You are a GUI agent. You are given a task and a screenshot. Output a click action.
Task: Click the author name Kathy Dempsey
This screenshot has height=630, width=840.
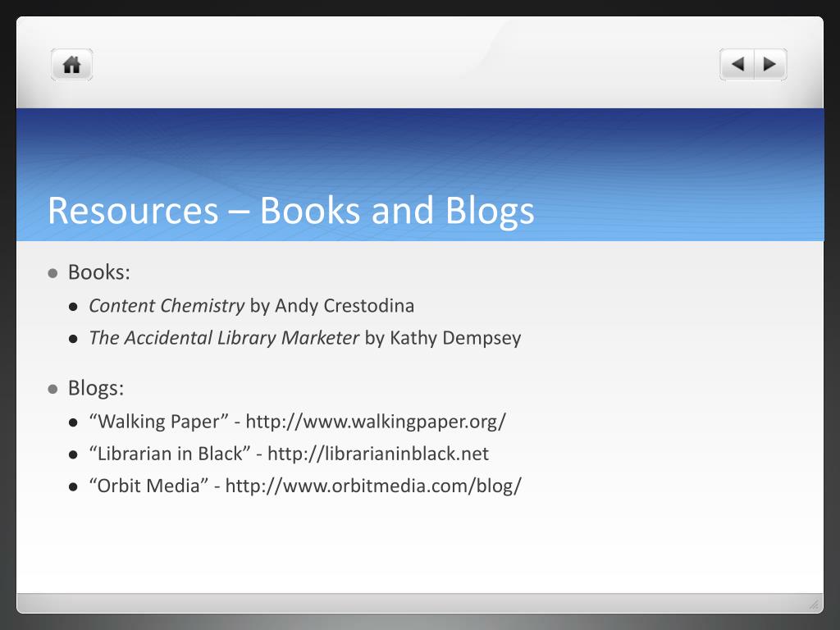click(x=455, y=338)
